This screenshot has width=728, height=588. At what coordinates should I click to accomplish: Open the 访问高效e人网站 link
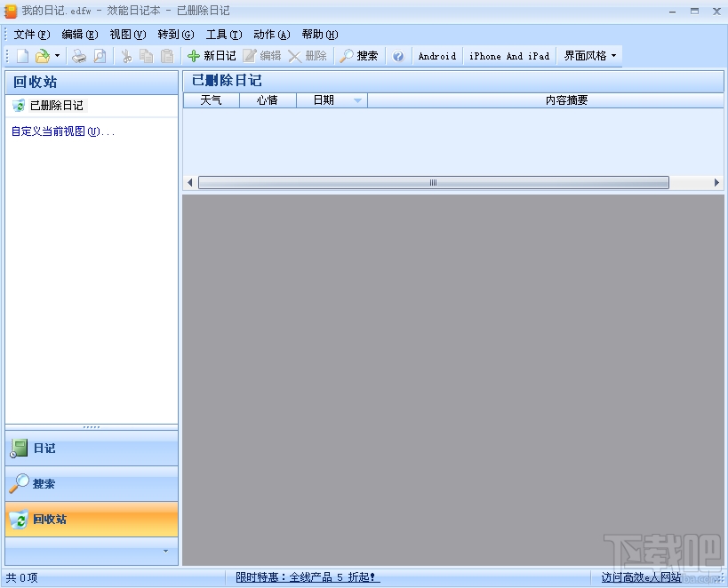(x=641, y=577)
